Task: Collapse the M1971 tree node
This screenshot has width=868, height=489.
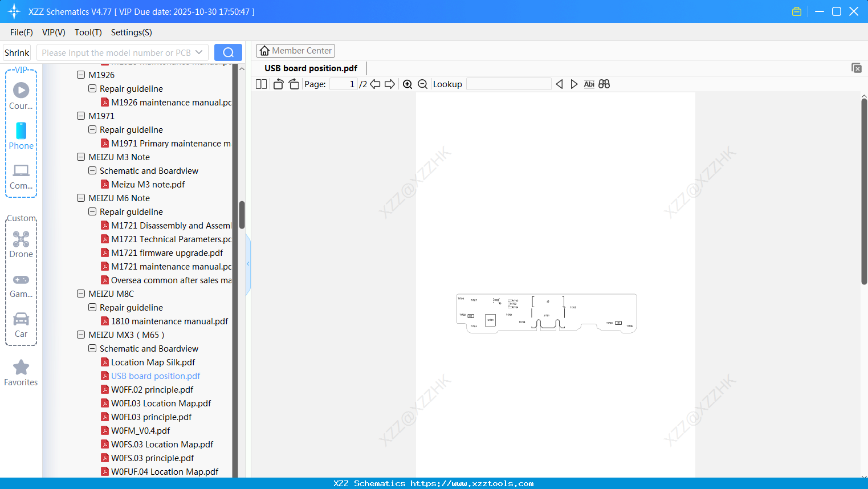Action: coord(81,116)
